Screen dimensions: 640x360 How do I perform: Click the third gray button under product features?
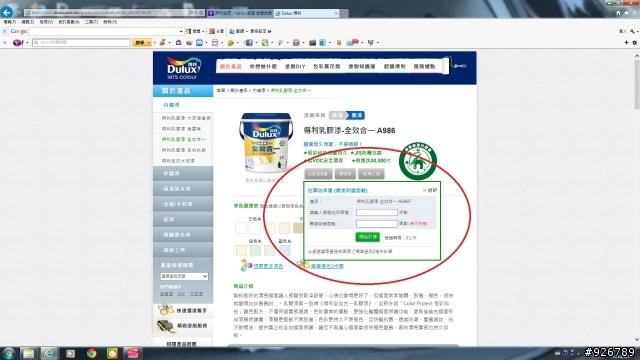(x=371, y=174)
